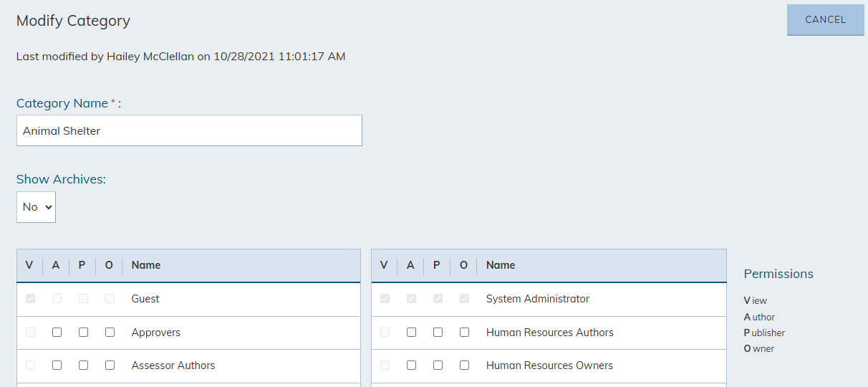The image size is (868, 387).
Task: Click the Permissions legend heading
Action: [x=778, y=274]
